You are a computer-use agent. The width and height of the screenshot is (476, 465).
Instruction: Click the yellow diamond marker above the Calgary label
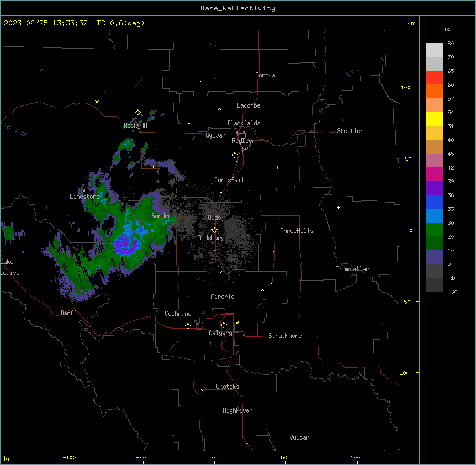224,325
